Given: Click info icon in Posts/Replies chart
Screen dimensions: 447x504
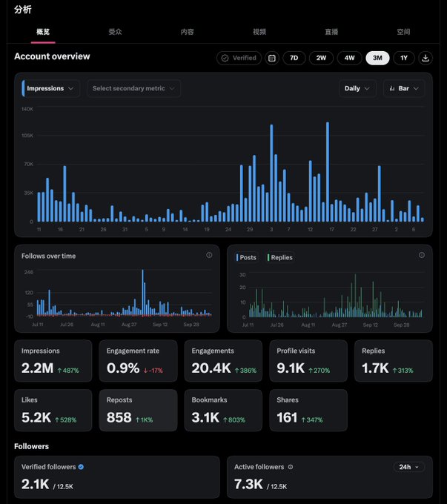Looking at the screenshot, I should (422, 255).
